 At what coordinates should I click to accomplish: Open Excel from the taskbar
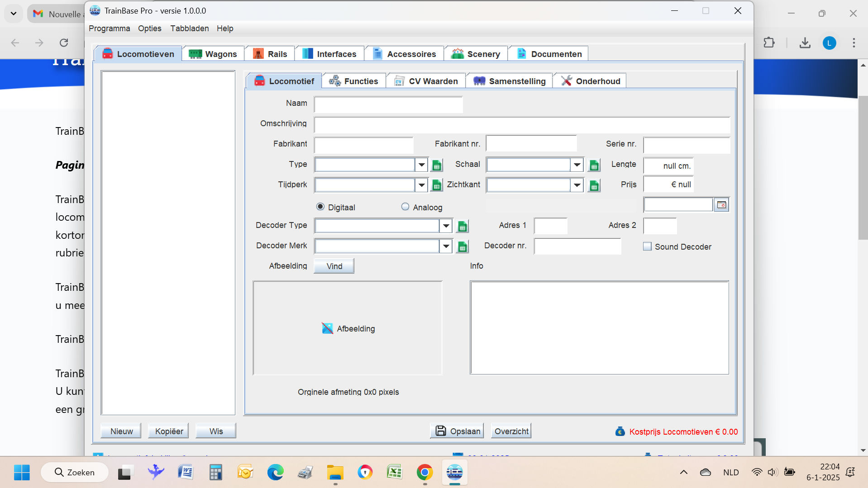point(395,472)
